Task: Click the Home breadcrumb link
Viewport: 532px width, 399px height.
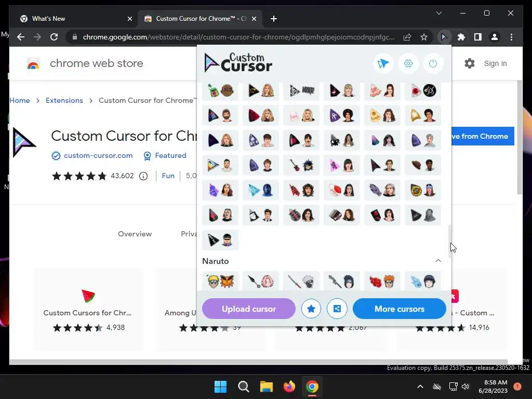Action: (20, 100)
